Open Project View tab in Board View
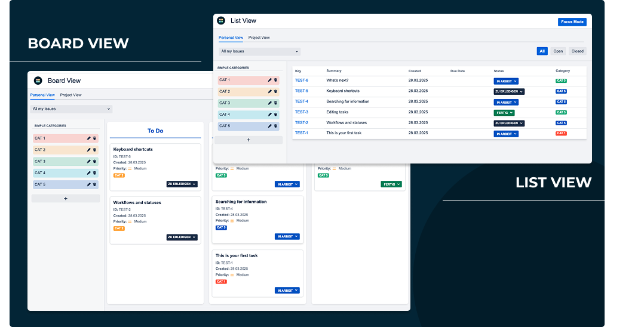Viewport: 644px width, 327px height. [70, 95]
